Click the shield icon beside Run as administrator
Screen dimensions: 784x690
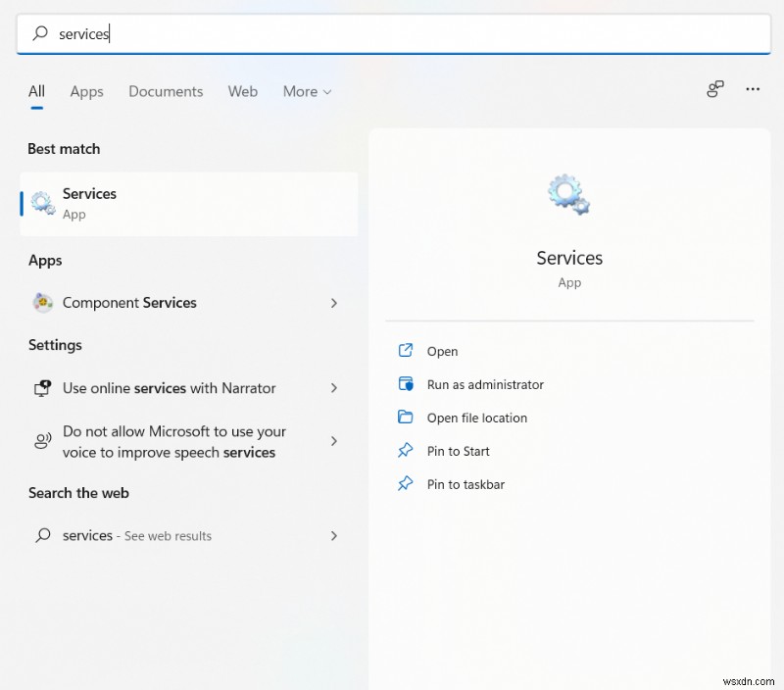(x=406, y=384)
